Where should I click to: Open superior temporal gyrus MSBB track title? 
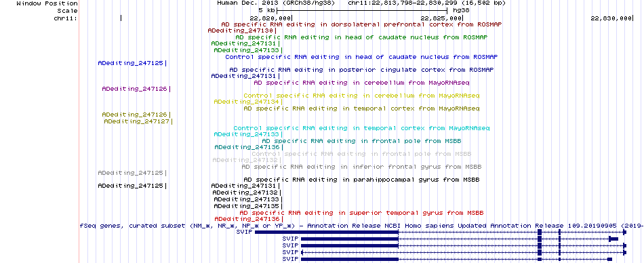[x=361, y=213]
